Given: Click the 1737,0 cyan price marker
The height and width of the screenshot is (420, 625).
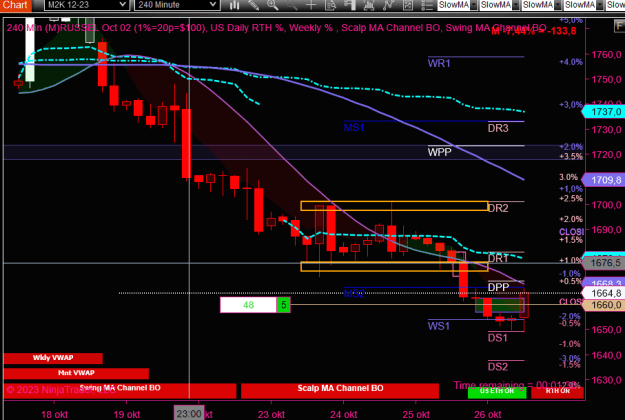Looking at the screenshot, I should (604, 112).
